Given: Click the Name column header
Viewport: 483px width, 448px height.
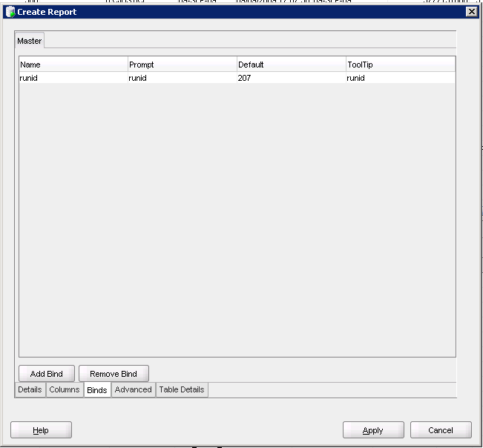Looking at the screenshot, I should 73,65.
